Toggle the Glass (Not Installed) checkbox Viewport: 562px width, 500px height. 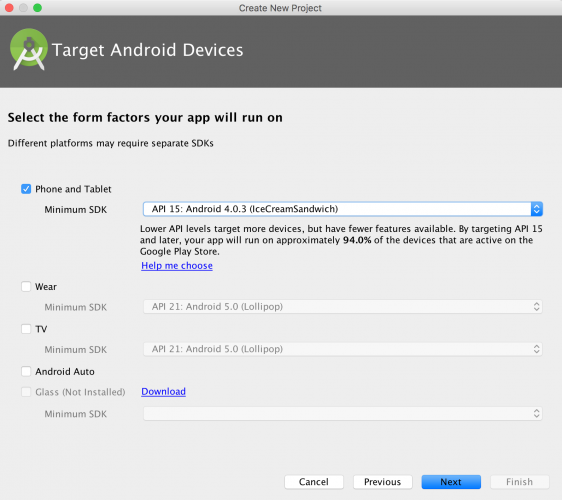pyautogui.click(x=26, y=392)
